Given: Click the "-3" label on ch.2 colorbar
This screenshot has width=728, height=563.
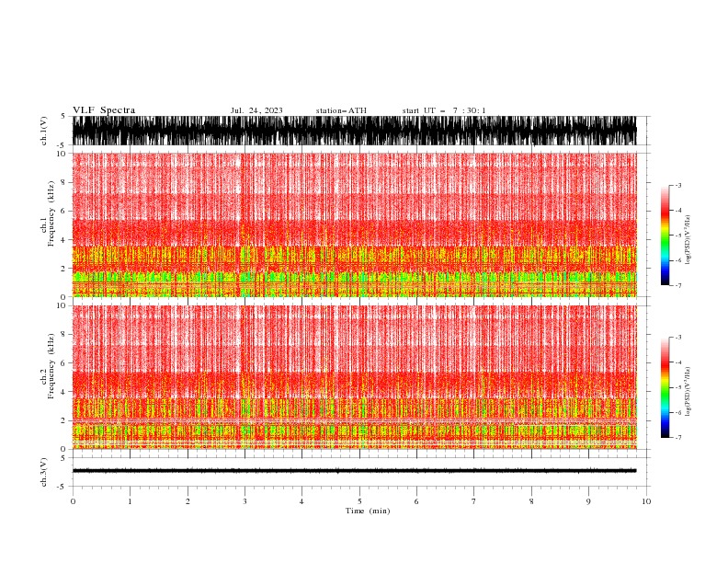Looking at the screenshot, I should point(678,338).
